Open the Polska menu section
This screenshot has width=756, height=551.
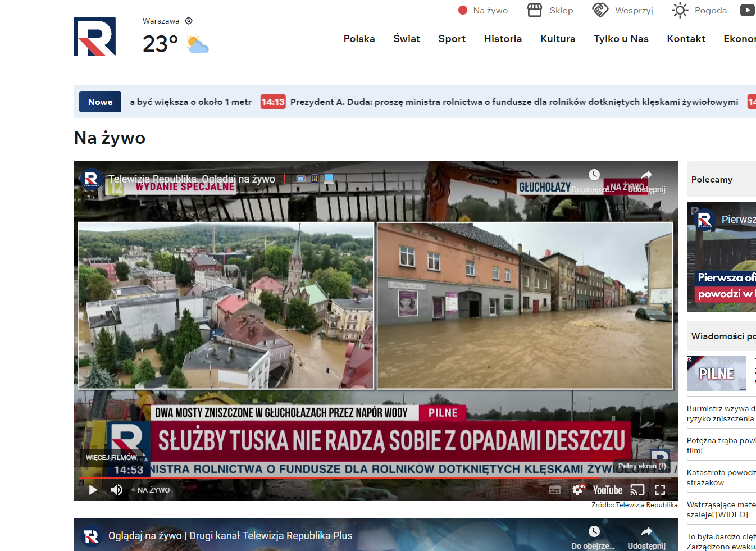359,39
